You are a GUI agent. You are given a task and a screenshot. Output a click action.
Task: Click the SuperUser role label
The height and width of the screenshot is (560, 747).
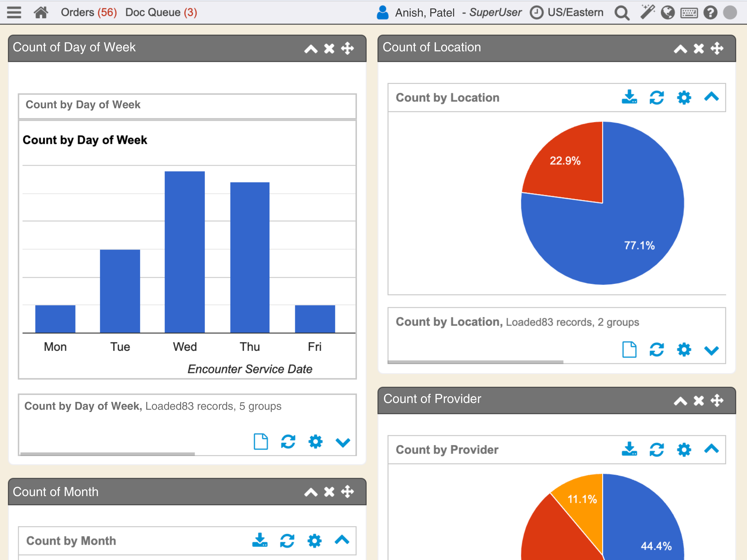[495, 13]
